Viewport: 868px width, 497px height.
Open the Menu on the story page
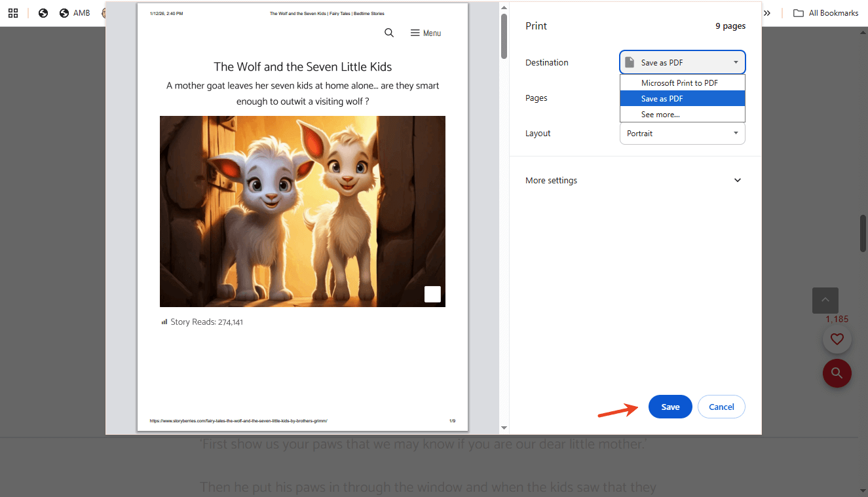[x=425, y=33]
